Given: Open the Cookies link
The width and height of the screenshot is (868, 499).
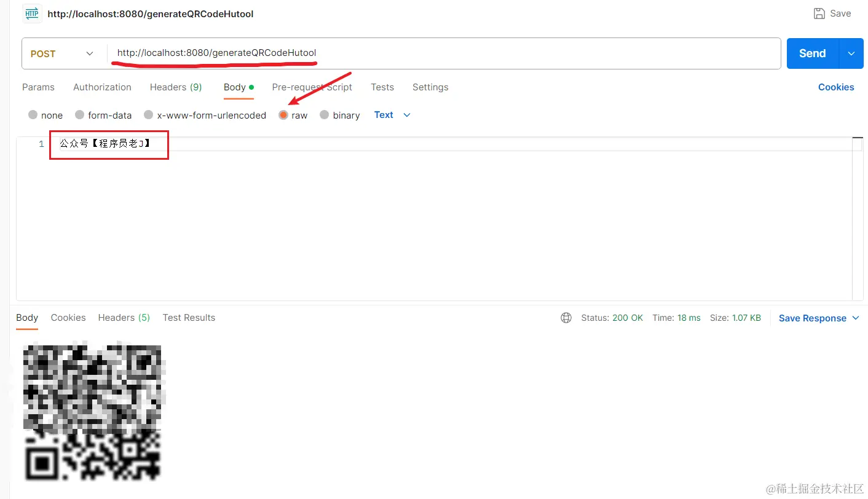Looking at the screenshot, I should click(x=836, y=87).
